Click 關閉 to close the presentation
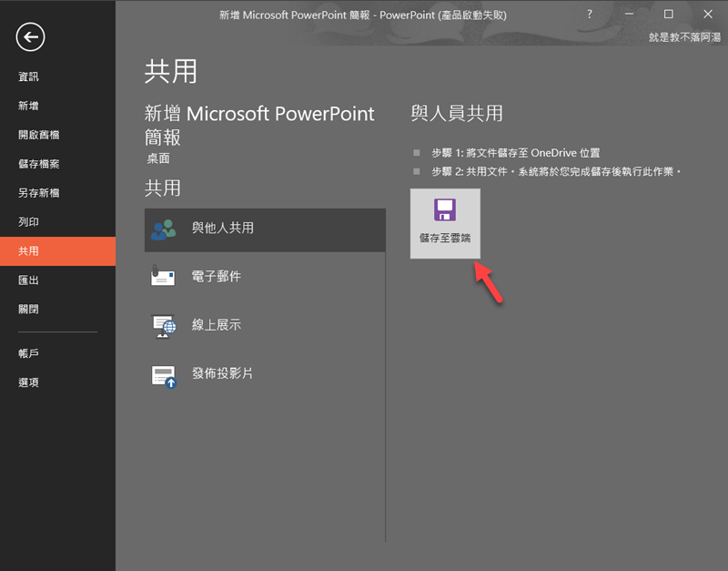This screenshot has height=571, width=728. (29, 310)
